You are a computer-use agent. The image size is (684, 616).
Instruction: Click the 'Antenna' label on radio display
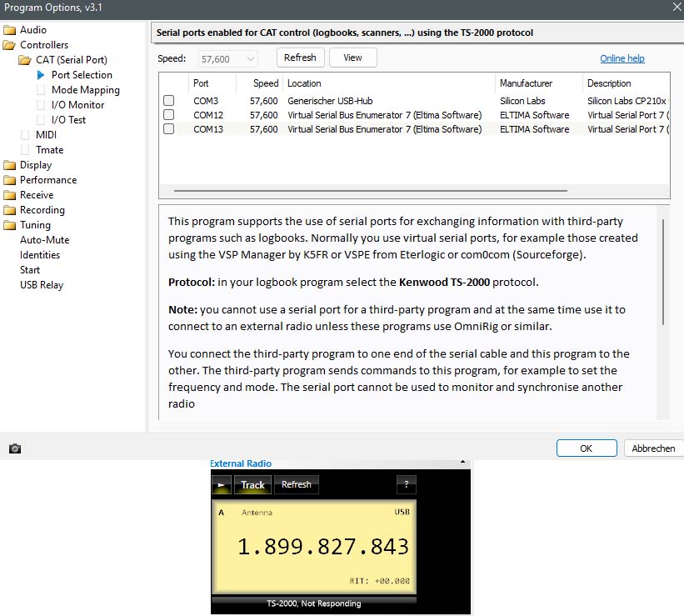click(257, 513)
